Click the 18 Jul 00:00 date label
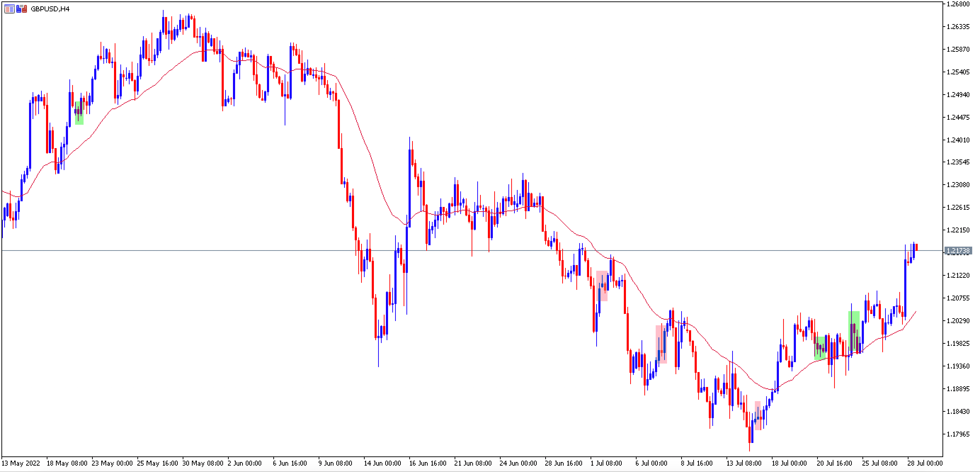 click(x=789, y=463)
